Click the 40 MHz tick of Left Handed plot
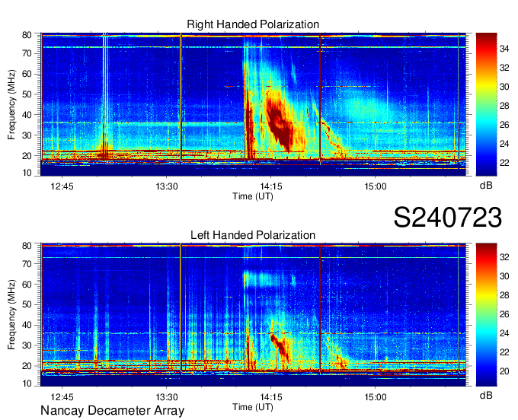This screenshot has width=518, height=420. pyautogui.click(x=27, y=325)
